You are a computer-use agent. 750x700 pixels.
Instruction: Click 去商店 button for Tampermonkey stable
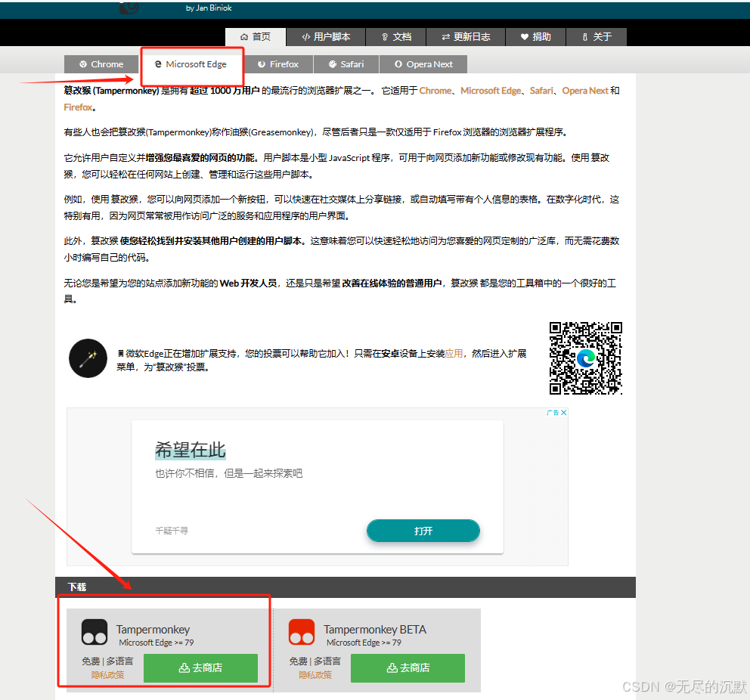tap(200, 668)
